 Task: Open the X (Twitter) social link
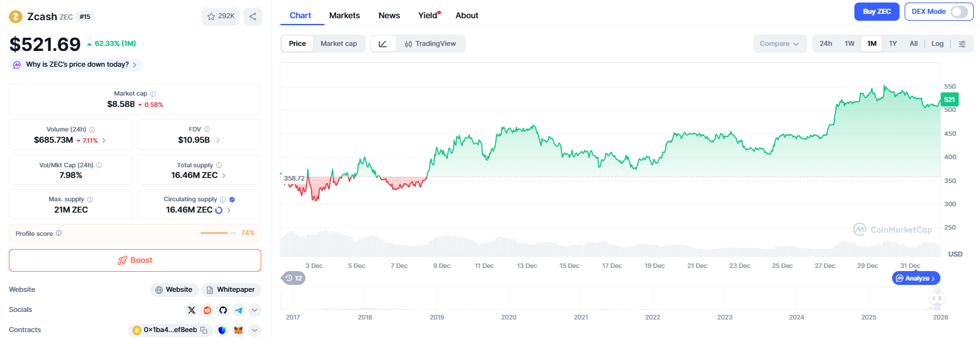tap(192, 310)
